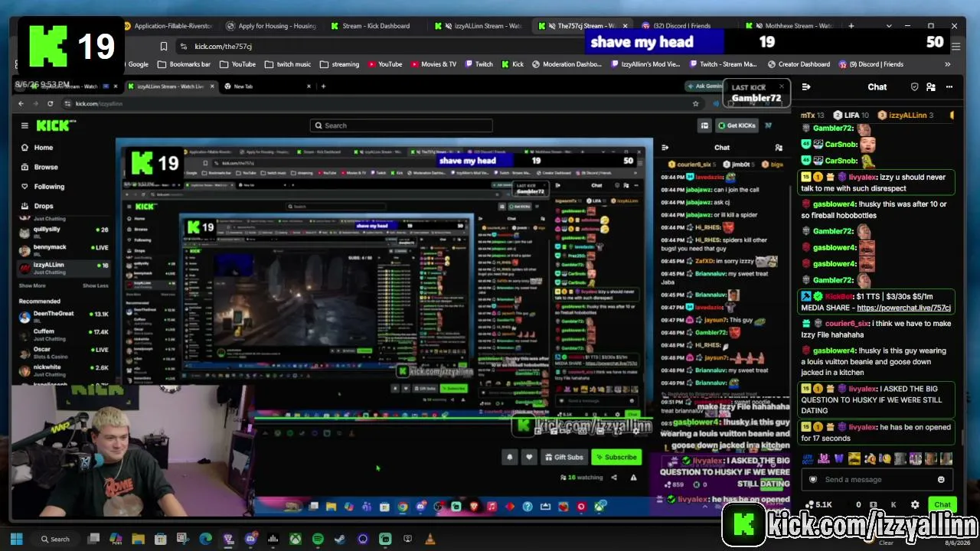
Task: Reload the streamed inner browser page
Action: pos(50,103)
